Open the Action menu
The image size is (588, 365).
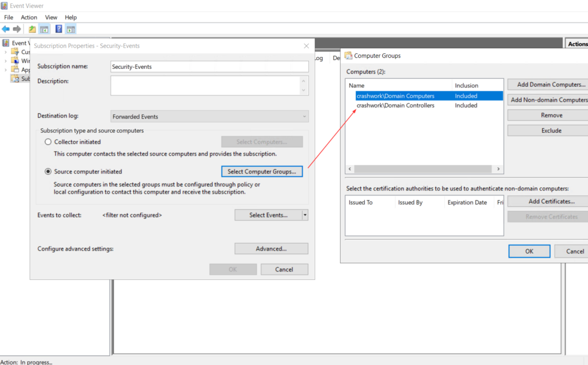point(29,17)
